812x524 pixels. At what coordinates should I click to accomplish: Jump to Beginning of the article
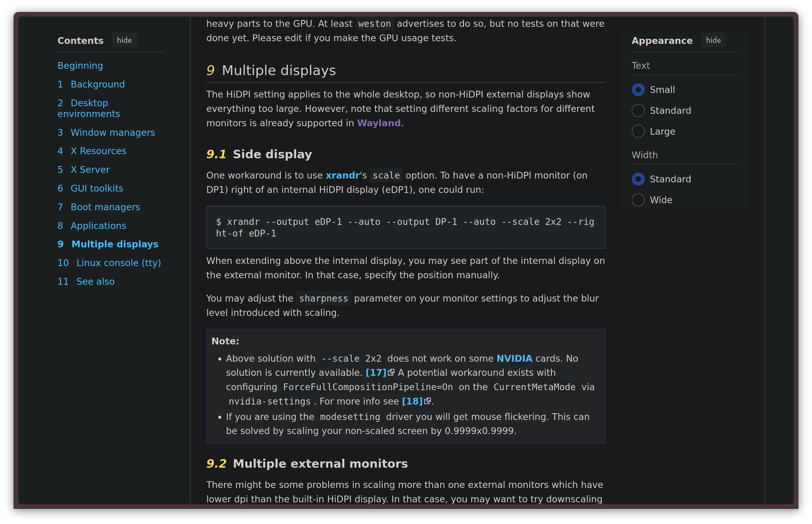[x=80, y=66]
